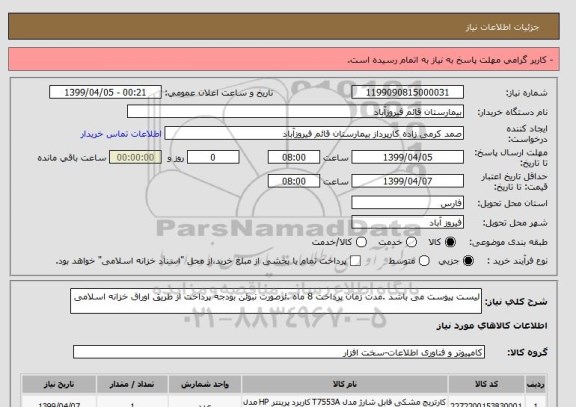Toggle the اسناد خزانه اسلامی payment checkbox
576x407 pixels.
point(355,261)
